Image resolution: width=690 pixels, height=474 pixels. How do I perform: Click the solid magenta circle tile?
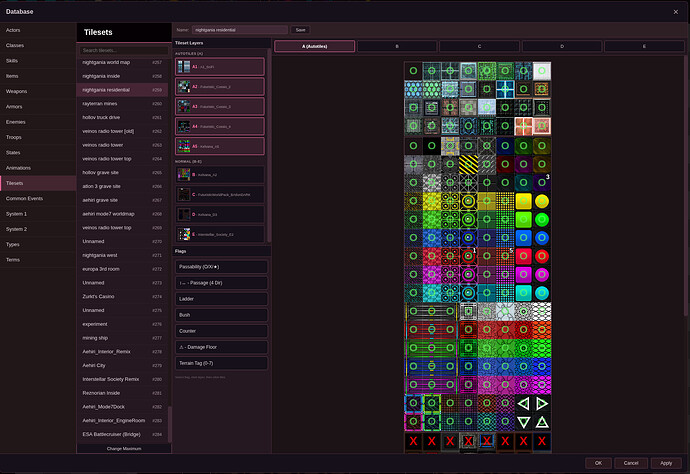pos(542,275)
